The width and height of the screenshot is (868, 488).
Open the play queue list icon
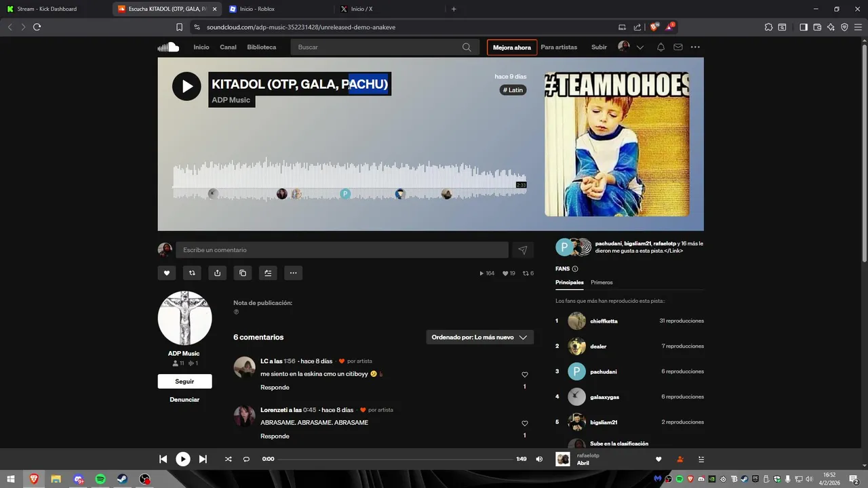[701, 460]
